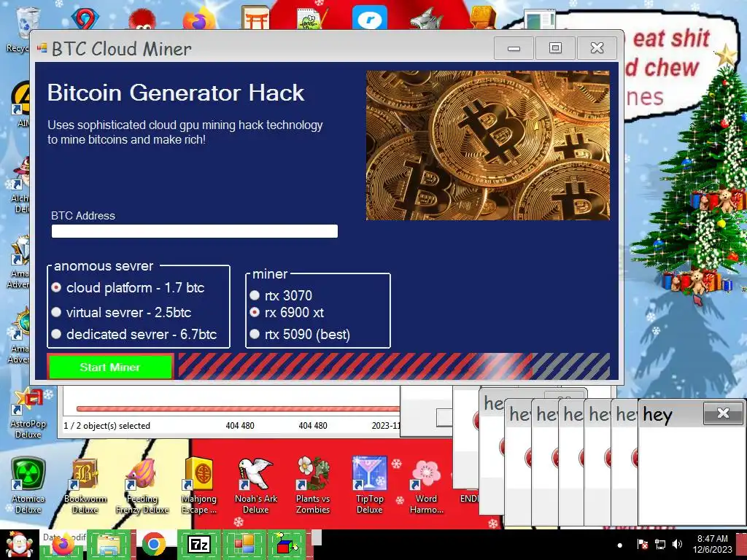Click '1 / 2 object(s) selected' status text
Screen dimensions: 747x560
pos(107,426)
